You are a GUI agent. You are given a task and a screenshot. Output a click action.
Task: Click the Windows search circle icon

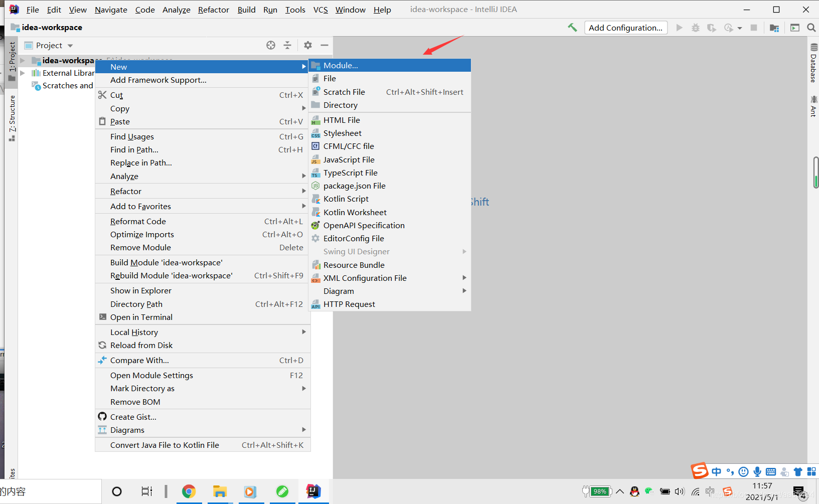tap(117, 491)
